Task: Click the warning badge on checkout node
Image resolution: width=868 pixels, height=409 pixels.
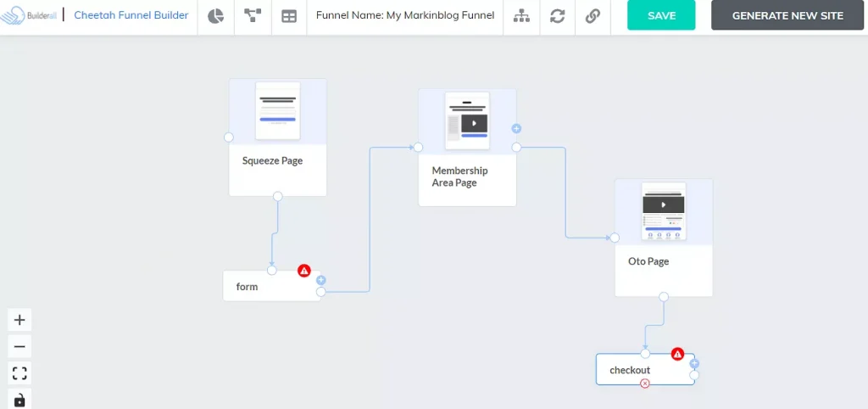Action: 677,354
